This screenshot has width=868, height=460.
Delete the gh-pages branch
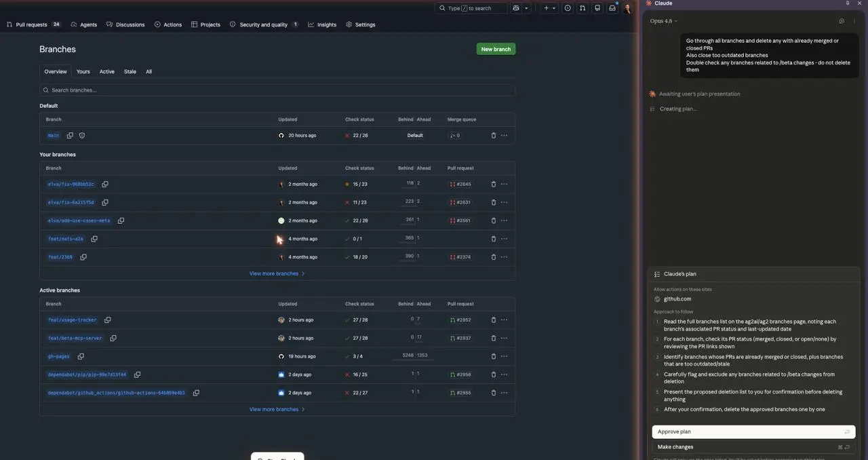click(x=494, y=356)
